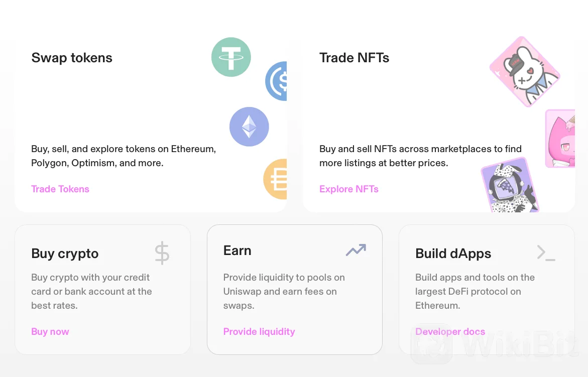Viewport: 588px width, 377px height.
Task: Select the Earn card heading
Action: [x=237, y=250]
